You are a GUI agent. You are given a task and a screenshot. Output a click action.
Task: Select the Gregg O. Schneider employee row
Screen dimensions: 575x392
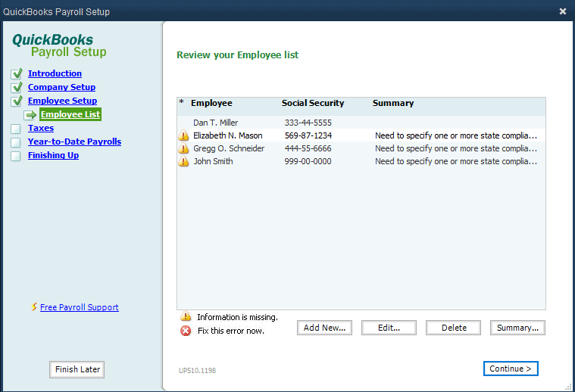(361, 148)
